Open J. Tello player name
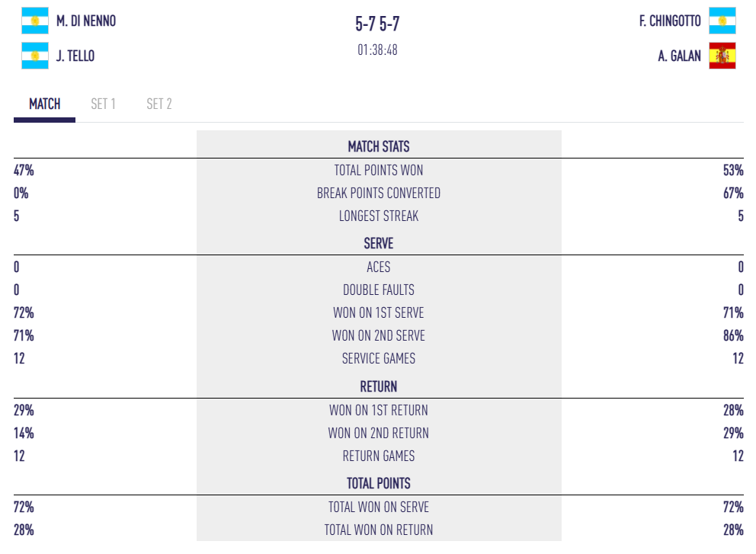Viewport: 756px width, 554px height. point(75,56)
